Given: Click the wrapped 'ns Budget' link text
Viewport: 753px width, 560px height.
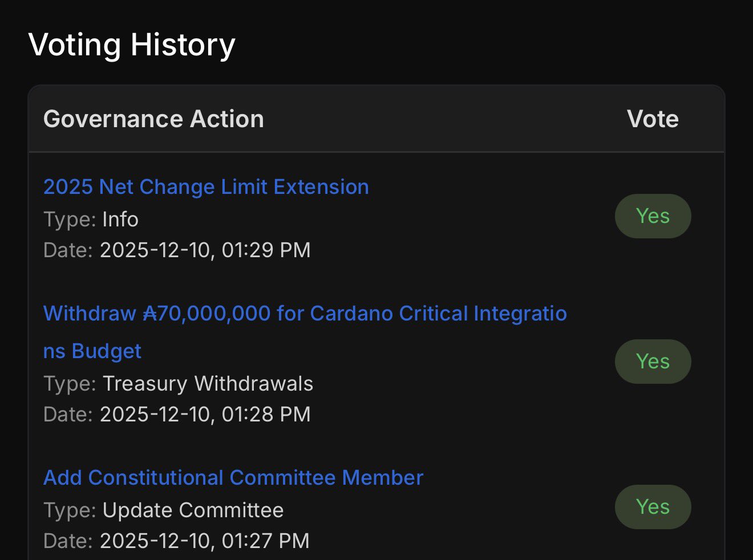Looking at the screenshot, I should [92, 351].
